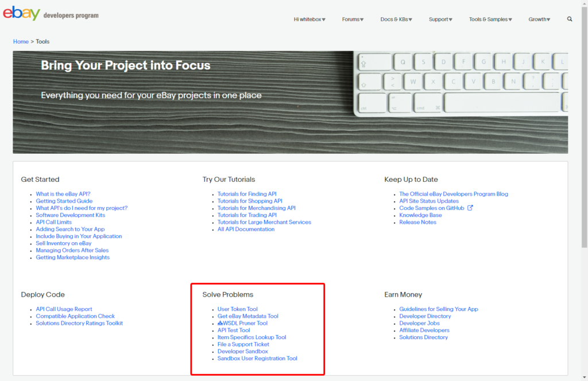588x381 pixels.
Task: Click the download icon before WSDL Pruner Tool
Action: [x=220, y=323]
